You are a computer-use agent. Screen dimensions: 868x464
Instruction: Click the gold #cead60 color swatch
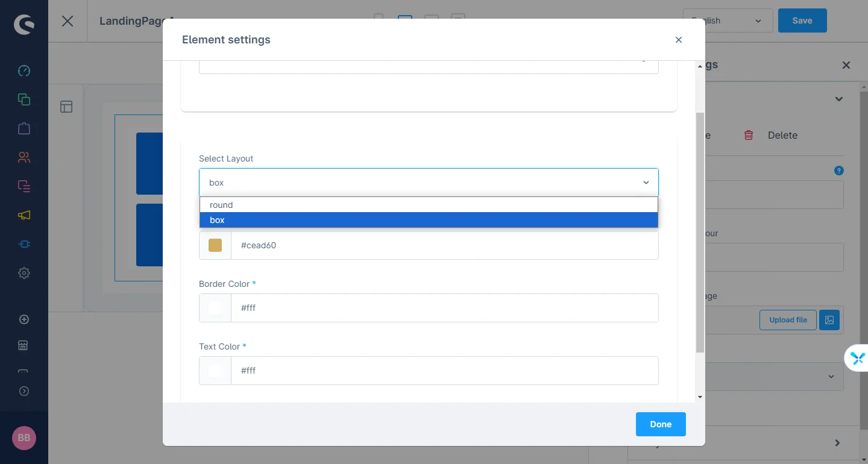215,245
